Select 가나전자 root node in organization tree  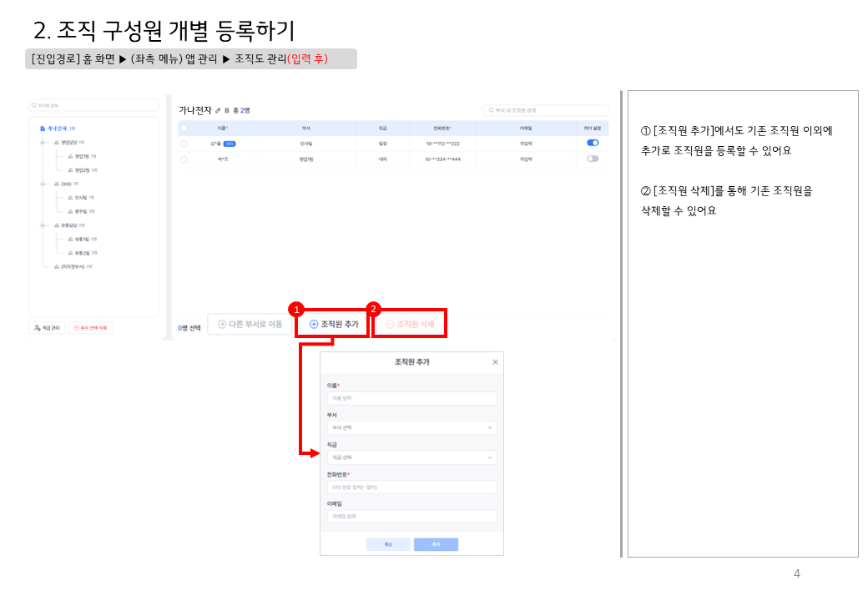[x=57, y=128]
